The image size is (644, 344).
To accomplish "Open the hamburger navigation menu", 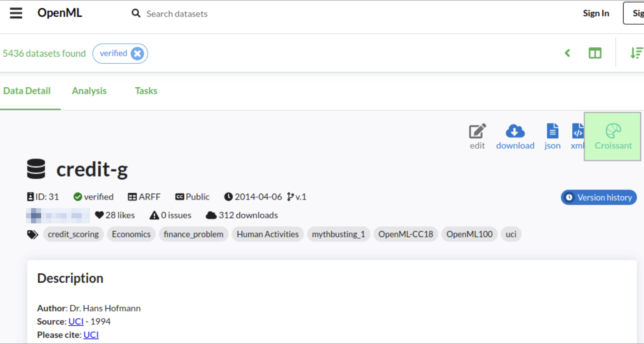I will coord(16,13).
